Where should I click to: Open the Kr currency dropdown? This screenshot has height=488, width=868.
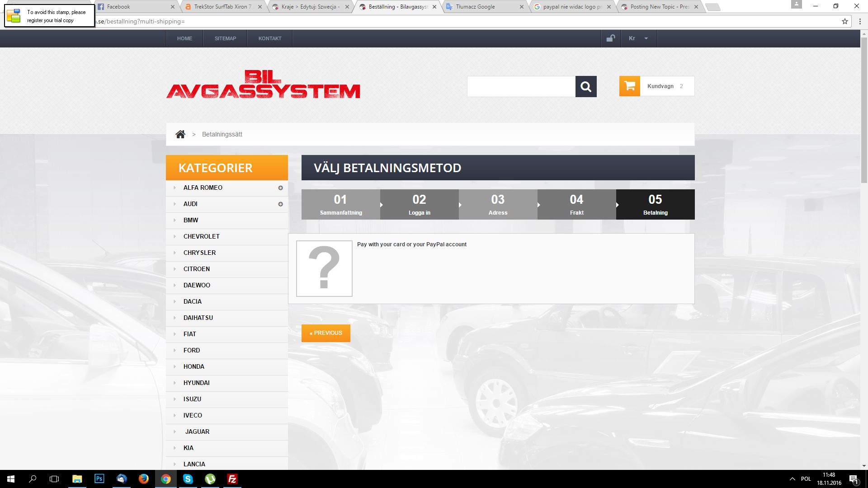(x=638, y=38)
